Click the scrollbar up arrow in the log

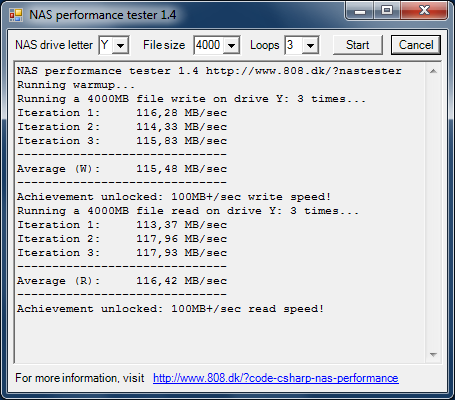click(433, 71)
